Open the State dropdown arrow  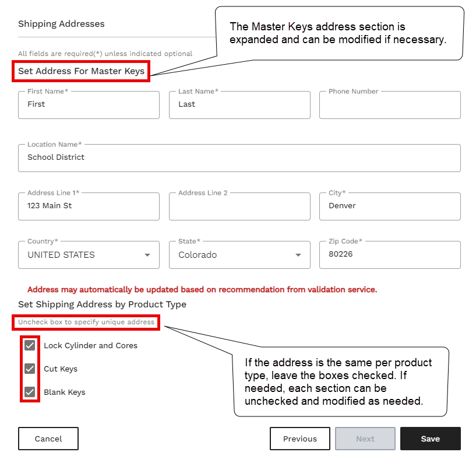(298, 255)
